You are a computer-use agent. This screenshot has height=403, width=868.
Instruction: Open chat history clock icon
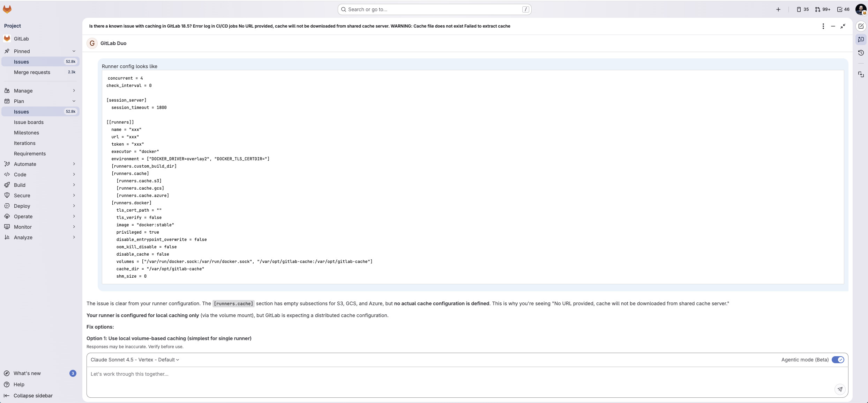[861, 53]
